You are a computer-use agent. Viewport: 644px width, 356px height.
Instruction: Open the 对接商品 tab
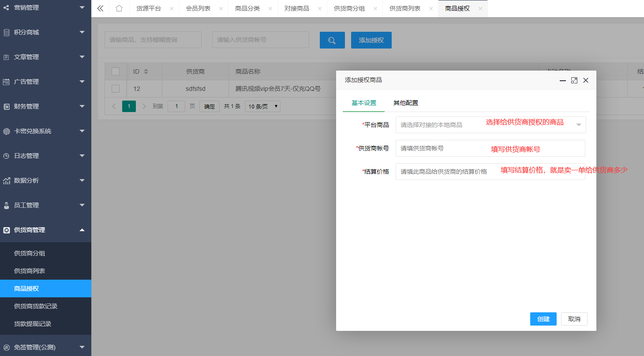pyautogui.click(x=297, y=8)
